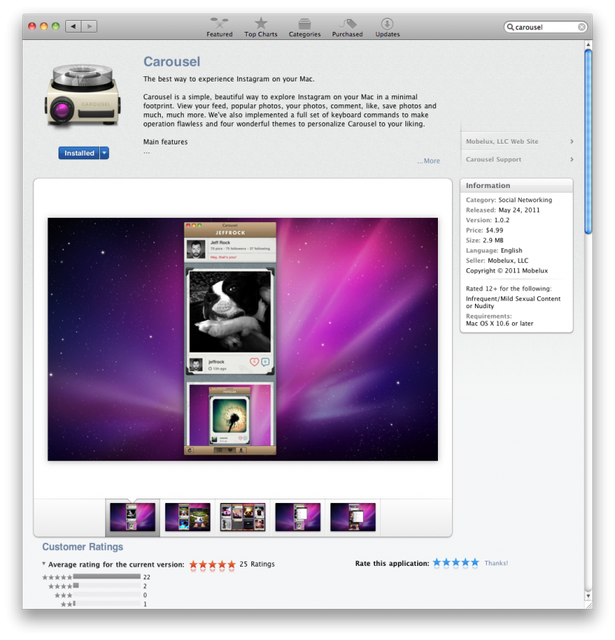615x640 pixels.
Task: Click the chevron next to Carousel Support
Action: pyautogui.click(x=571, y=159)
